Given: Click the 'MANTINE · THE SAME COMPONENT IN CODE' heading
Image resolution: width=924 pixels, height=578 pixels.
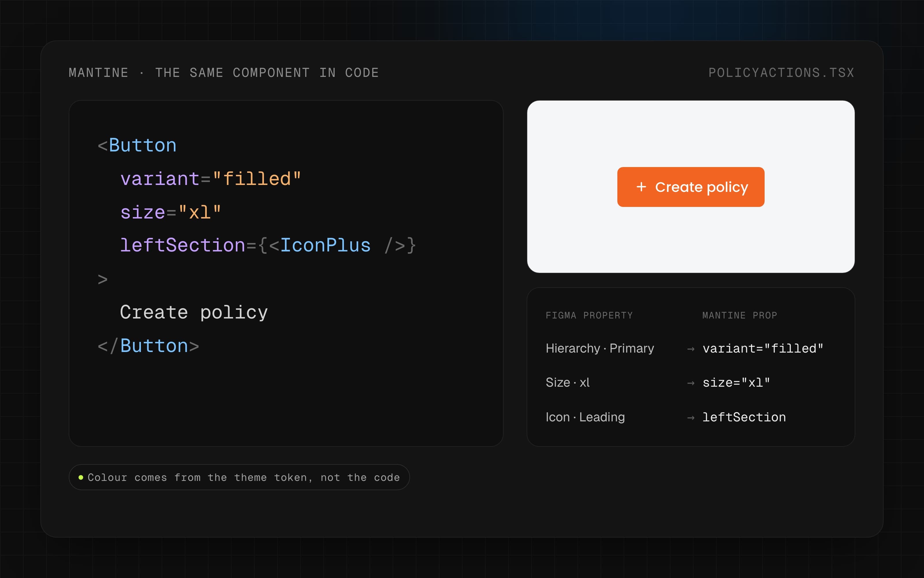Looking at the screenshot, I should tap(224, 73).
